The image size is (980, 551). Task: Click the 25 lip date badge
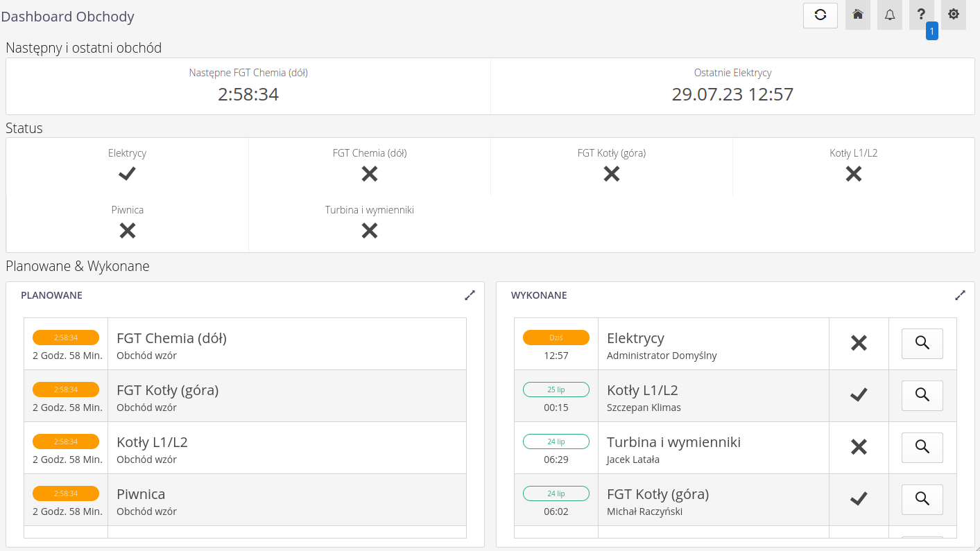(x=556, y=390)
